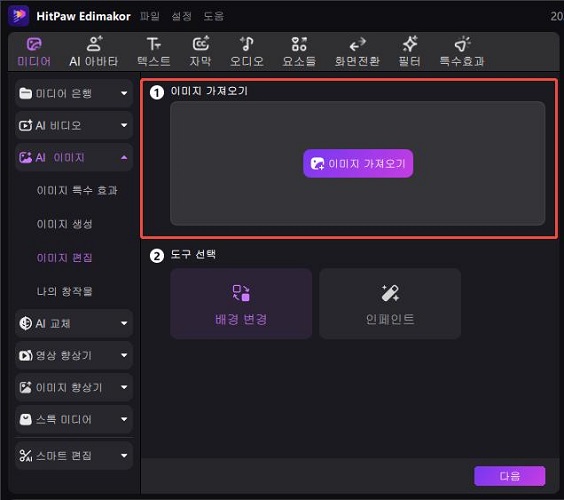
Task: Click the HitPaw Edimakor logo icon
Action: click(18, 16)
